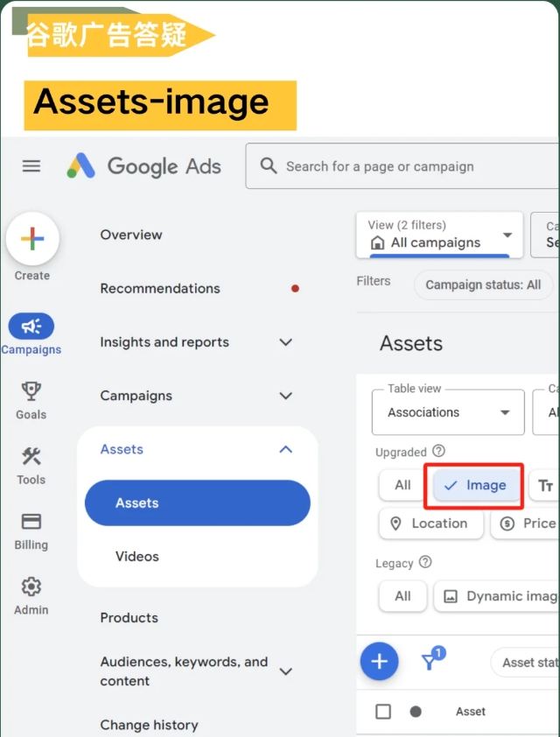Select the Assets sub-item
The image size is (560, 737).
click(x=198, y=503)
